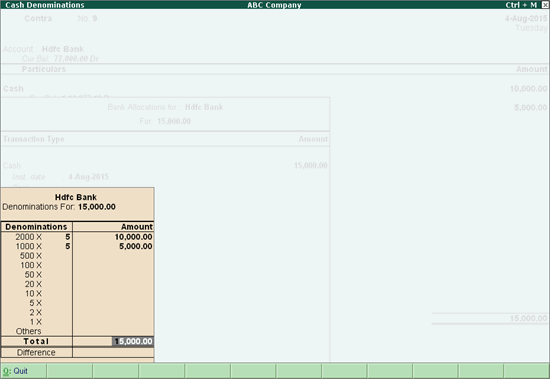Image resolution: width=550 pixels, height=379 pixels.
Task: Click the Ctrl + M shortcut label
Action: pos(521,5)
